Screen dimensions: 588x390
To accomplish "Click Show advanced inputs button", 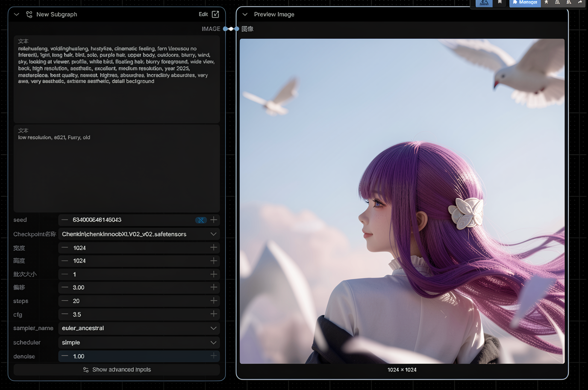I will [x=117, y=370].
